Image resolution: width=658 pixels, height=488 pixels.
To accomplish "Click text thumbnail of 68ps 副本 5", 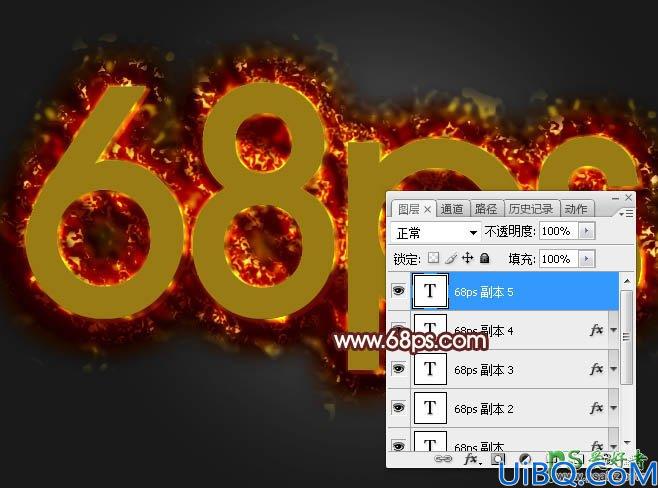I will coord(430,291).
